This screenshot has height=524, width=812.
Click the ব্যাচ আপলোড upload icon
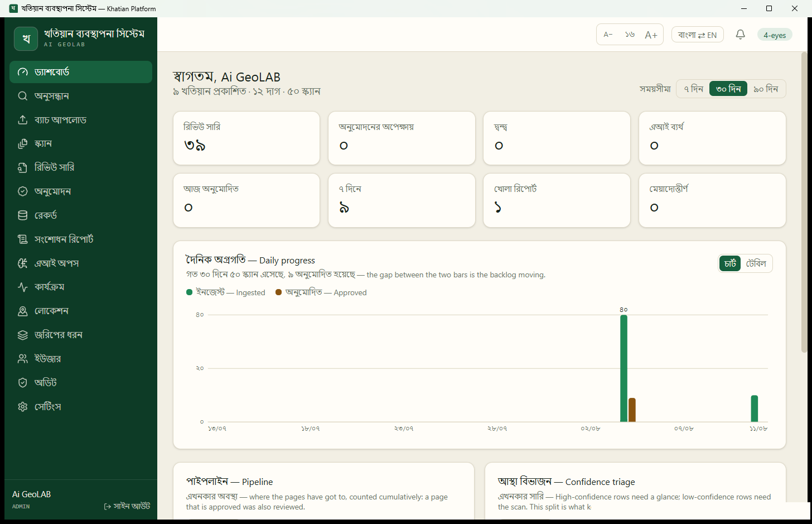click(23, 120)
